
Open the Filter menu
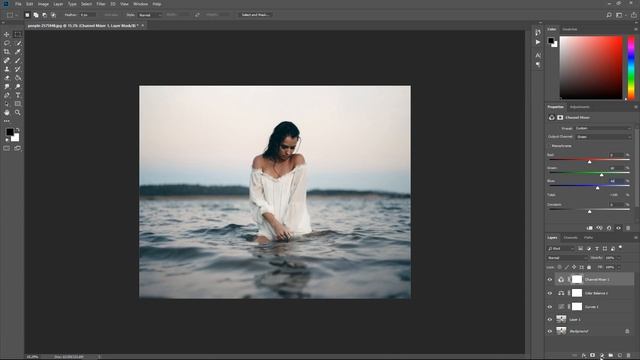pyautogui.click(x=101, y=4)
